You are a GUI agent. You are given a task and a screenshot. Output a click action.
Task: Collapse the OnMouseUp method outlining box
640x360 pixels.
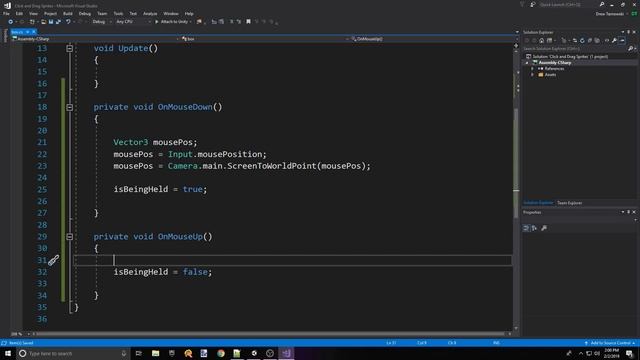(69, 237)
